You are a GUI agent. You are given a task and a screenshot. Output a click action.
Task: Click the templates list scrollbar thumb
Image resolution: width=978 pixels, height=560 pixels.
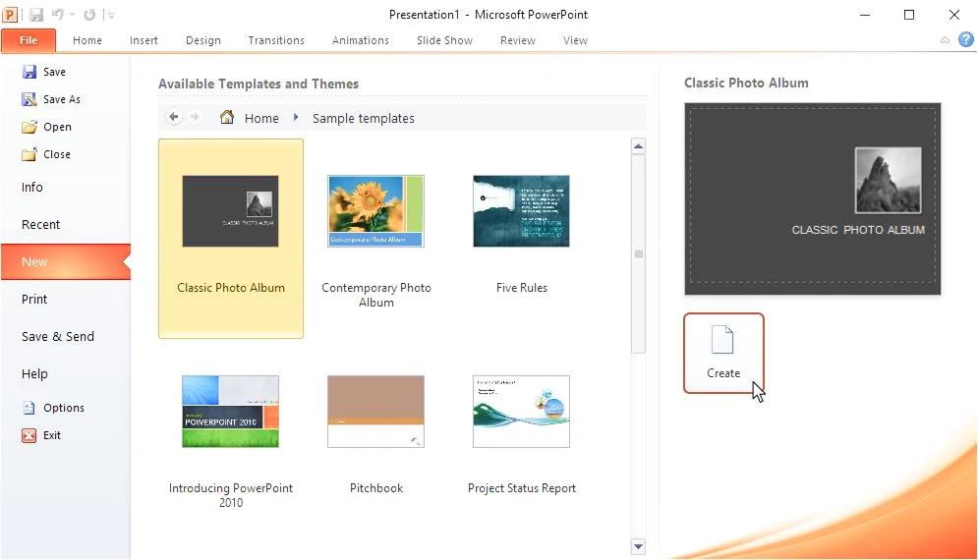[638, 253]
